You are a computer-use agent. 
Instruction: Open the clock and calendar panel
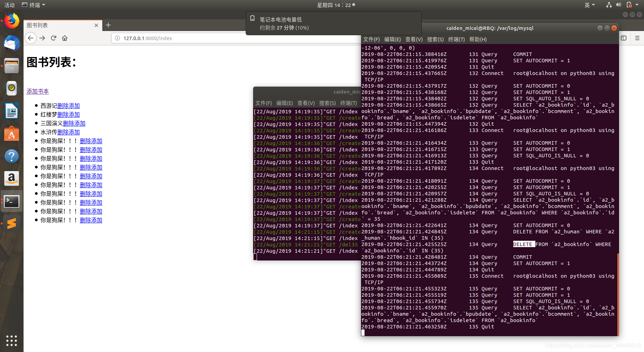(x=336, y=5)
